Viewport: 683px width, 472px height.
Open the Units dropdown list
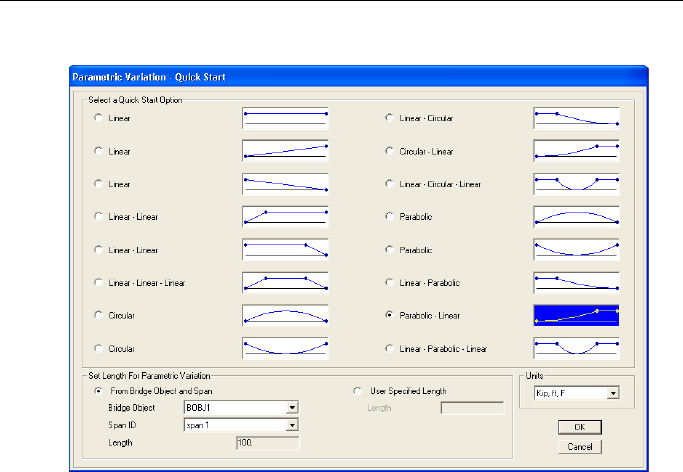[x=613, y=394]
